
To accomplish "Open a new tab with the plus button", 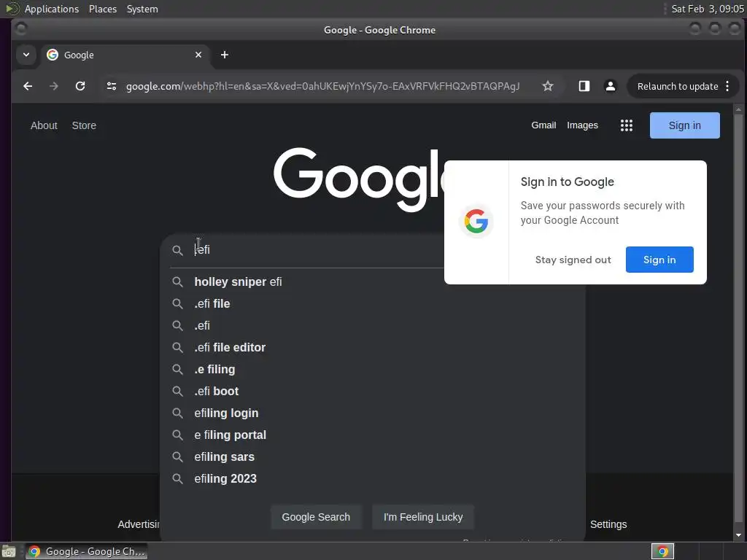I will tap(225, 55).
